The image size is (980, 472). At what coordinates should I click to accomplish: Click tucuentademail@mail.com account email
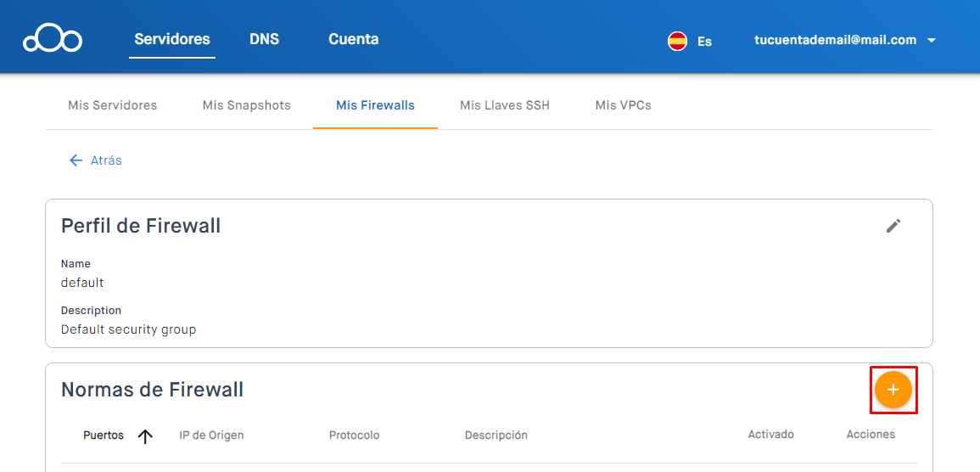(836, 40)
